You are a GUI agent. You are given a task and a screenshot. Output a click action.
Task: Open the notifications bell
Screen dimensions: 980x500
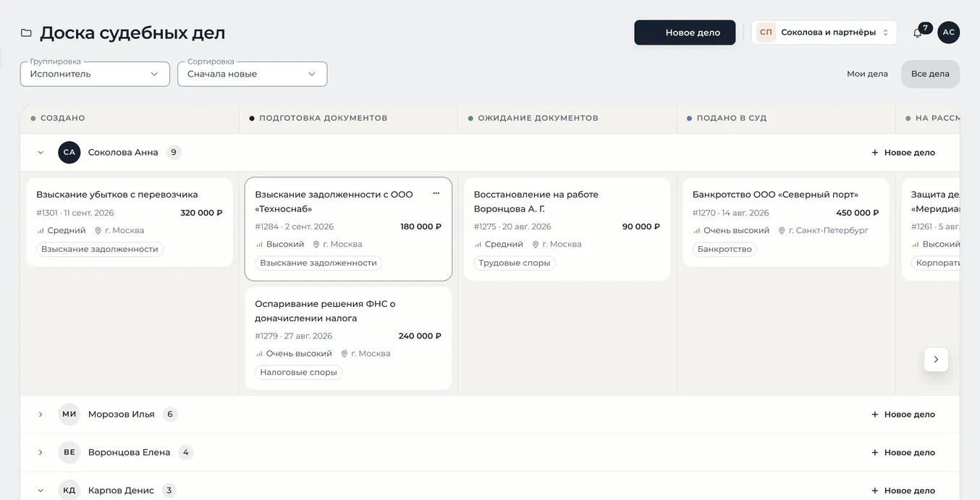tap(917, 33)
